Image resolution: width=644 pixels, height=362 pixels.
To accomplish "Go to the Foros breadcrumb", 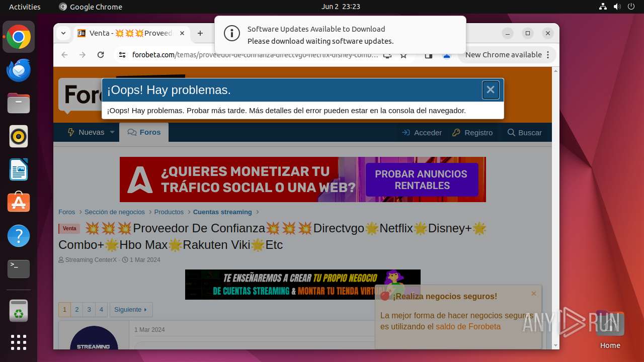I will tap(67, 212).
